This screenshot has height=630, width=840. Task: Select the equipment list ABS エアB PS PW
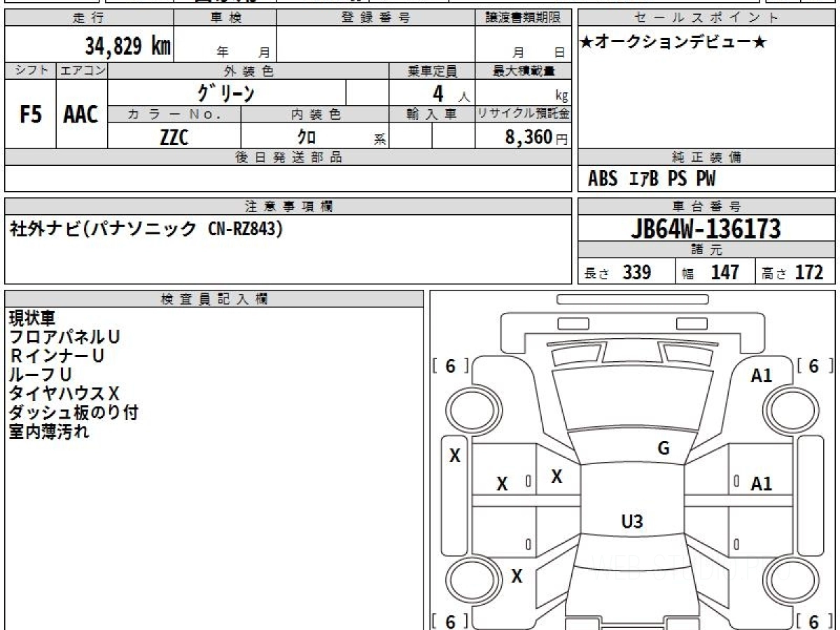tap(652, 179)
